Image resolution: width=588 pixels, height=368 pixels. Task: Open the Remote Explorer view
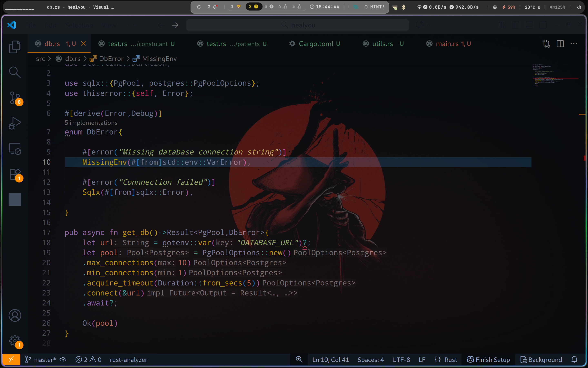coord(14,149)
